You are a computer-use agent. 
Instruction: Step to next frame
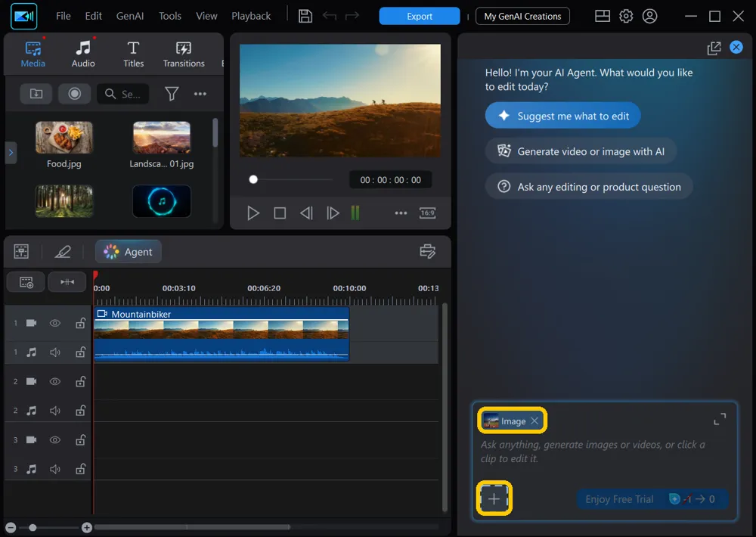333,213
